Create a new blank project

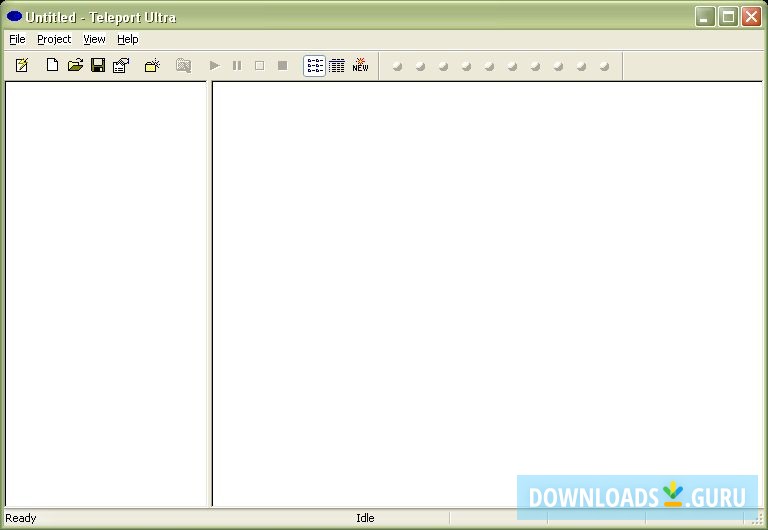pyautogui.click(x=52, y=65)
